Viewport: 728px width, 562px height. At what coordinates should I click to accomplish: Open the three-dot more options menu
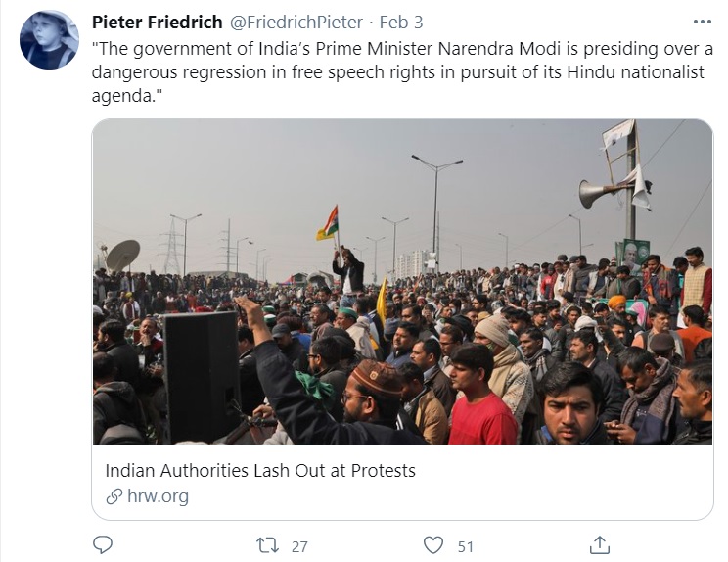(x=702, y=23)
